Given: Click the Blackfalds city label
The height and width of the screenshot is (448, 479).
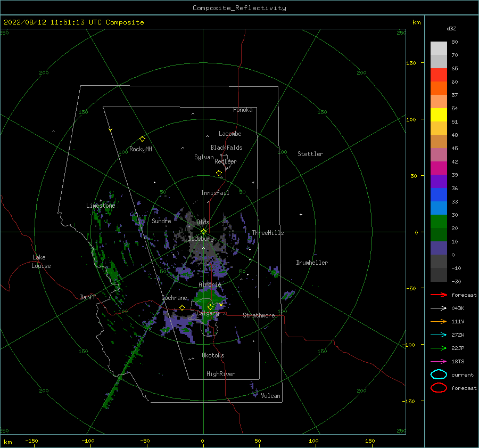Looking at the screenshot, I should point(226,148).
